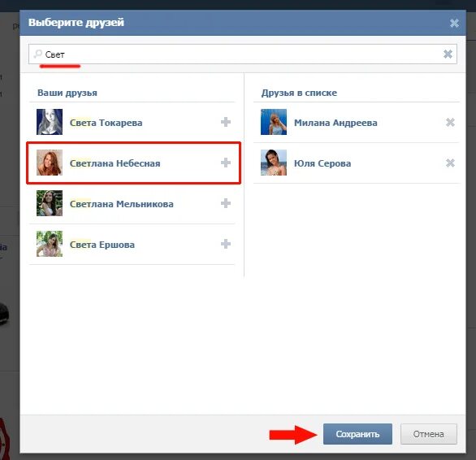Open Юля Серова avatar thumbnail

tap(274, 163)
